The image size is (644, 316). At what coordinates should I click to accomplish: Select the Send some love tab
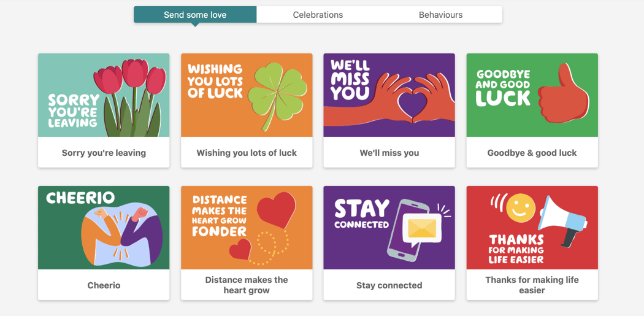195,15
